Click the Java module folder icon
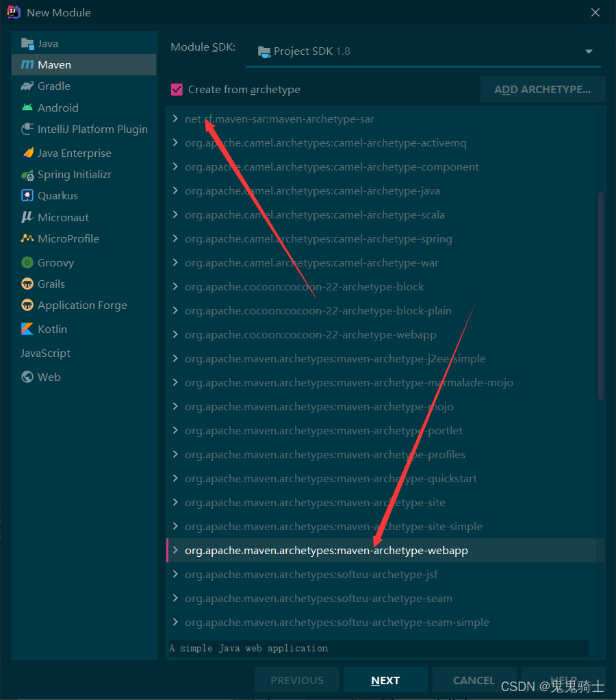616x700 pixels. point(27,44)
